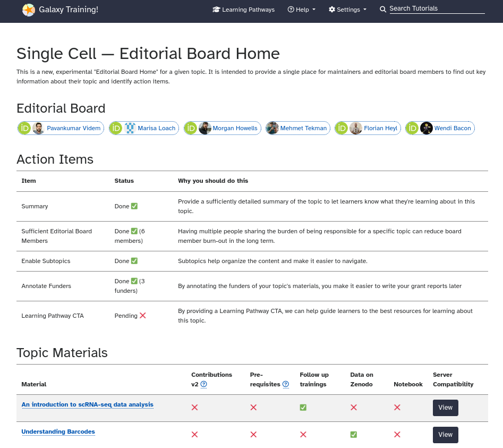Image resolution: width=503 pixels, height=448 pixels.
Task: Click the graduation cap icon for Learning Pathways
Action: (216, 10)
